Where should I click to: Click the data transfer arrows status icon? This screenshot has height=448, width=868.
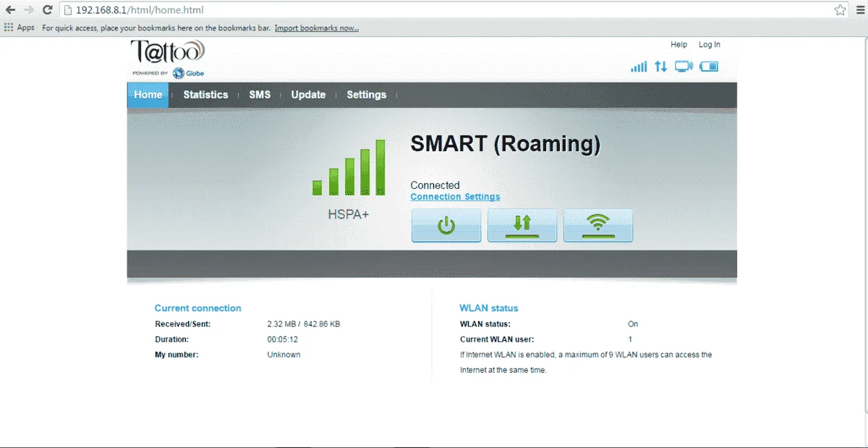(660, 67)
